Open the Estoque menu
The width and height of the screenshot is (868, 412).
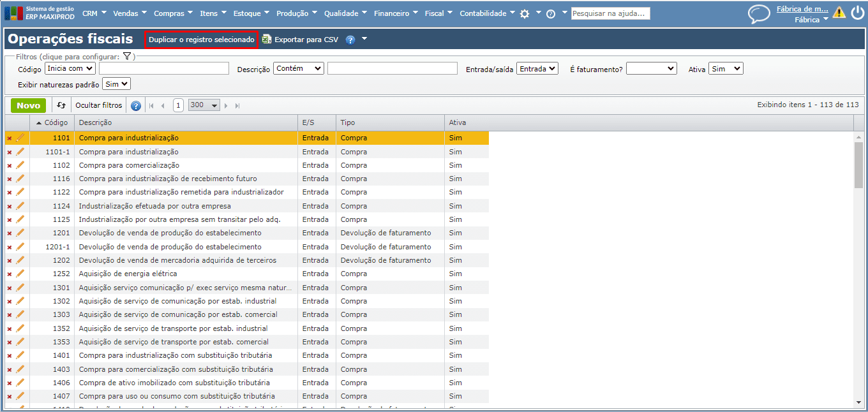(251, 13)
